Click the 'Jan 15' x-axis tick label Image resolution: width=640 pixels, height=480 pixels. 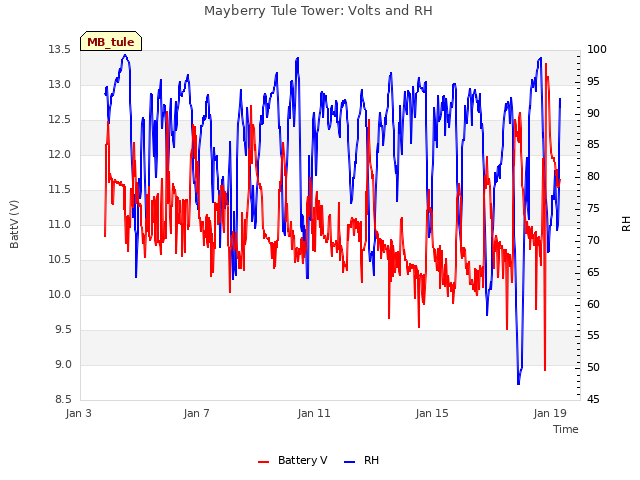432,413
